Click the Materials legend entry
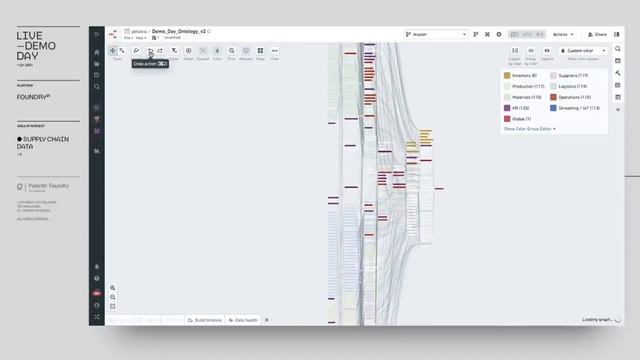Viewport: 640px width, 360px height. click(x=523, y=97)
